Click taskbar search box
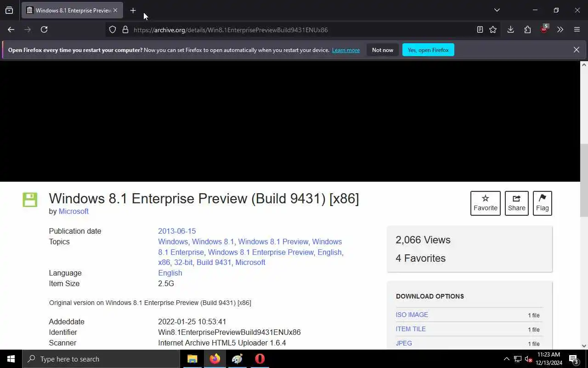This screenshot has width=588, height=368. pyautogui.click(x=101, y=359)
